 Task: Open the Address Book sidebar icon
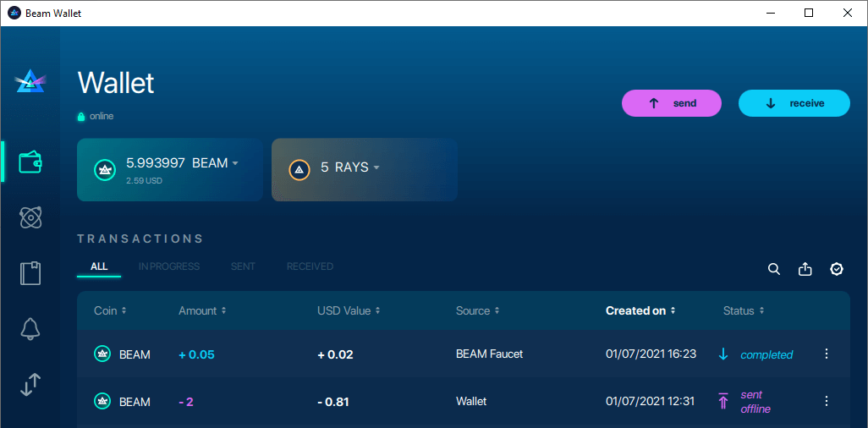[x=30, y=273]
